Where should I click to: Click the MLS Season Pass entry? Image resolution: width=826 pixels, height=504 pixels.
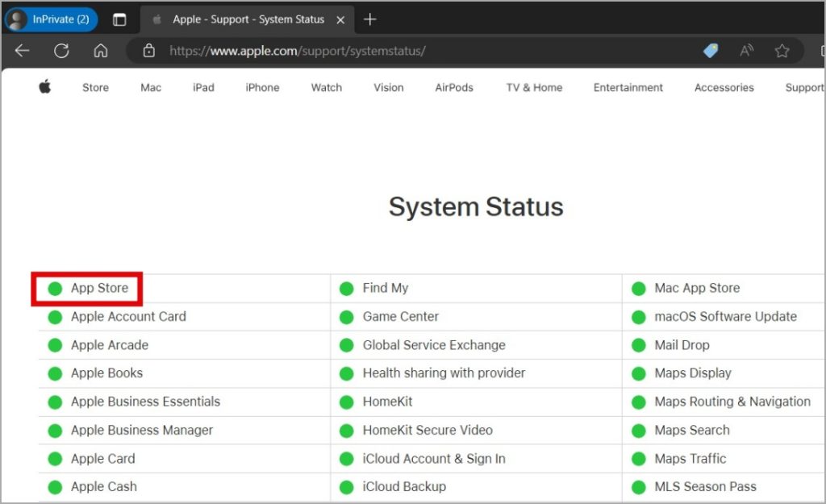(x=705, y=486)
